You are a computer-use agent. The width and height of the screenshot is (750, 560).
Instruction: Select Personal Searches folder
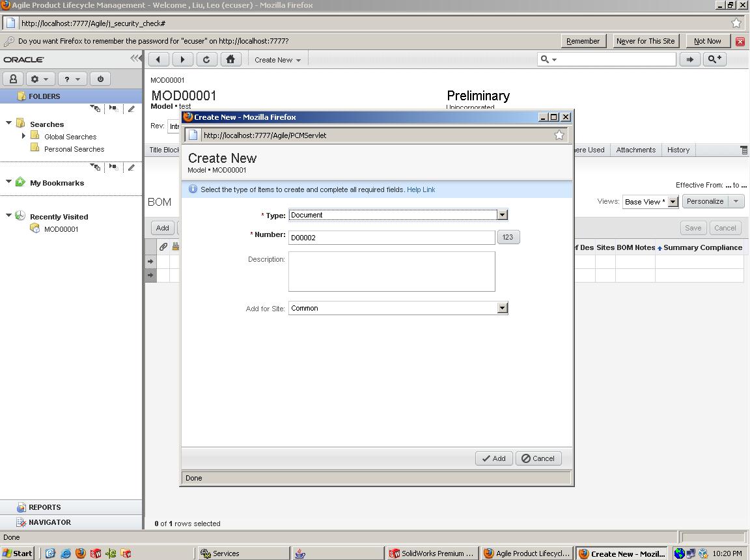[x=74, y=149]
